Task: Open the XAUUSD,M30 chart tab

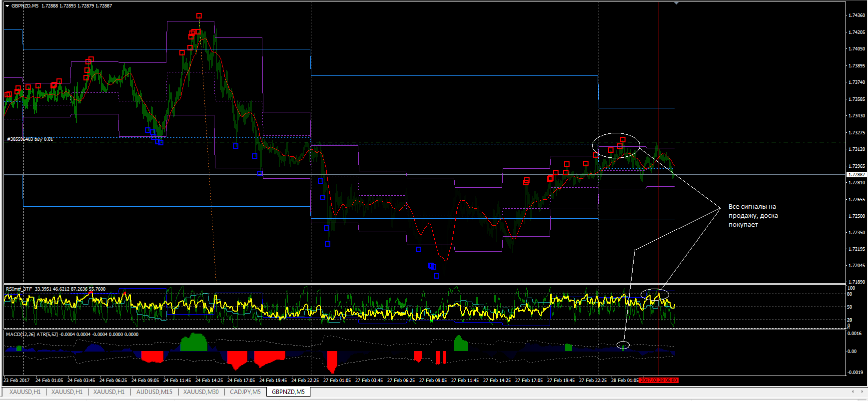Action: click(201, 392)
